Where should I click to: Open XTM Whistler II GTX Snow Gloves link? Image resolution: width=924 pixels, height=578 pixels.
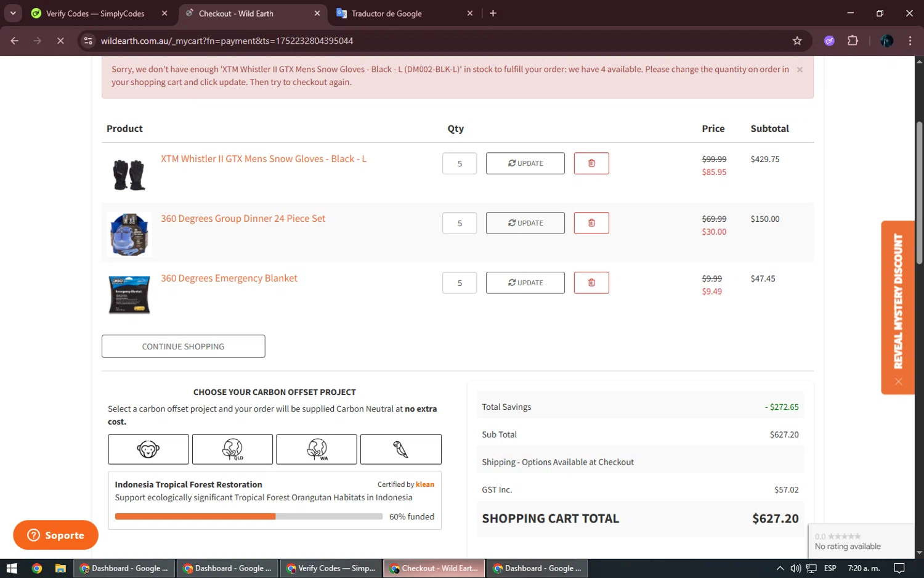(x=264, y=158)
